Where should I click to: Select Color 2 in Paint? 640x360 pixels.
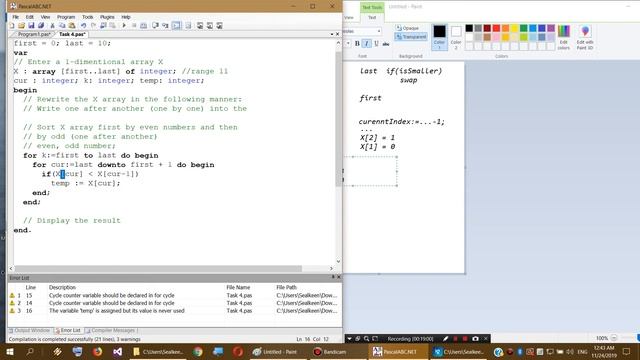click(456, 38)
